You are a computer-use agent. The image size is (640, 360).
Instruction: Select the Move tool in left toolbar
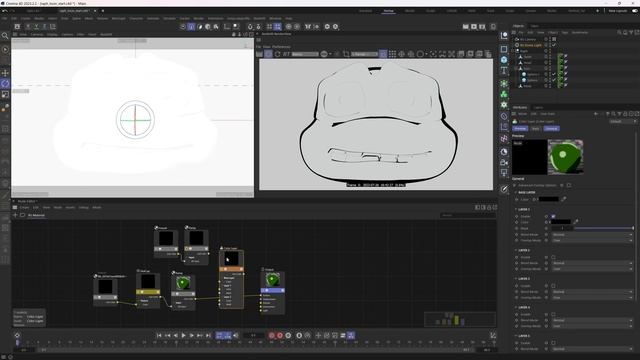pyautogui.click(x=5, y=73)
